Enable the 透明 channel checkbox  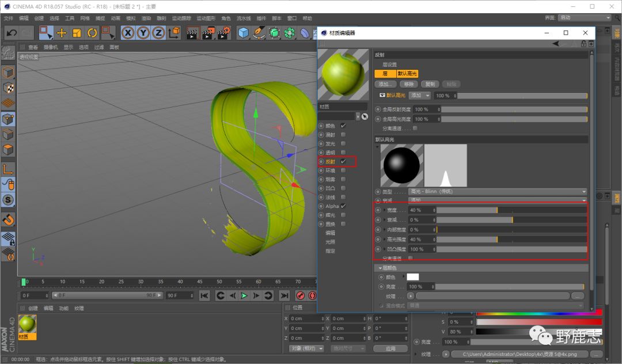[x=343, y=153]
